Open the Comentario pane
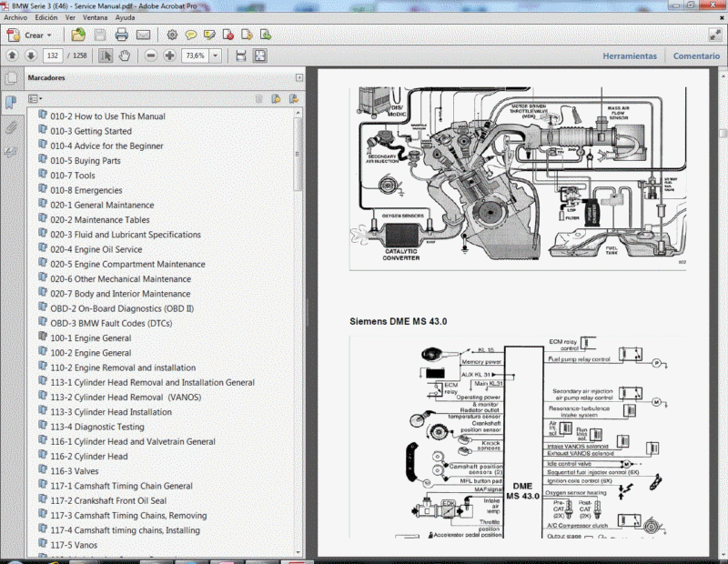The image size is (728, 564). (696, 55)
